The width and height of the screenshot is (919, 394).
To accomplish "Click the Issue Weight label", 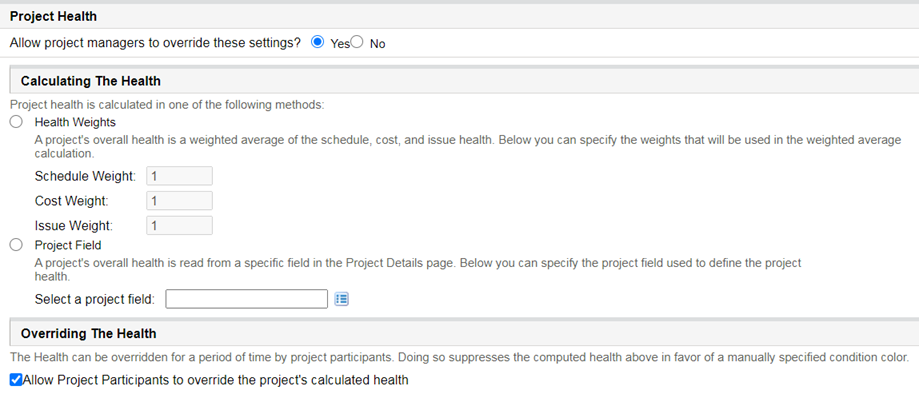I will click(74, 226).
